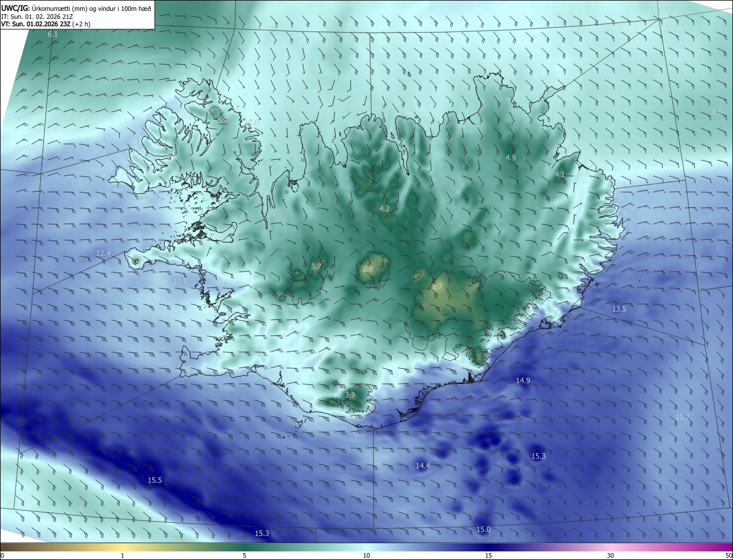733x560 pixels.
Task: Click the '4.2' value label
Action: click(x=385, y=208)
